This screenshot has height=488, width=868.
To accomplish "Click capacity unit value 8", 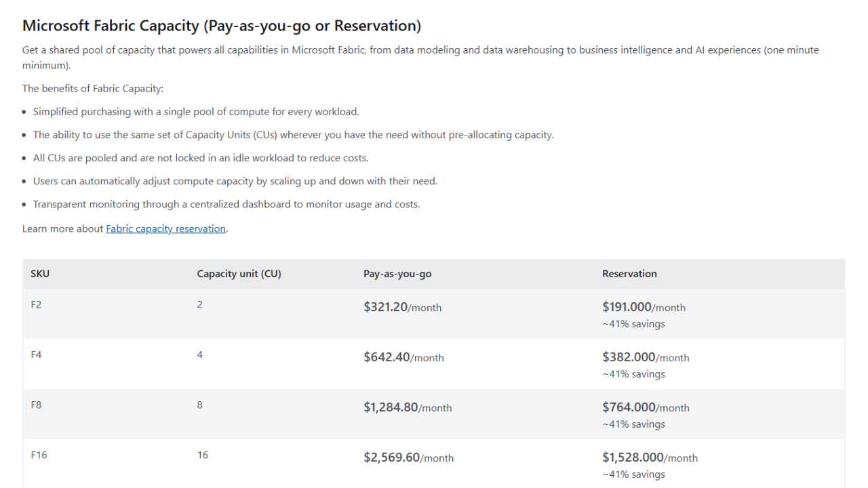I will [x=200, y=405].
